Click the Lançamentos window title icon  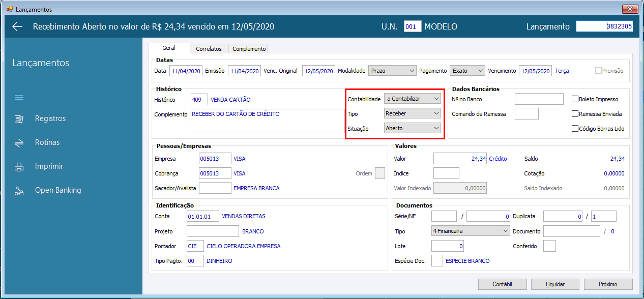click(9, 9)
